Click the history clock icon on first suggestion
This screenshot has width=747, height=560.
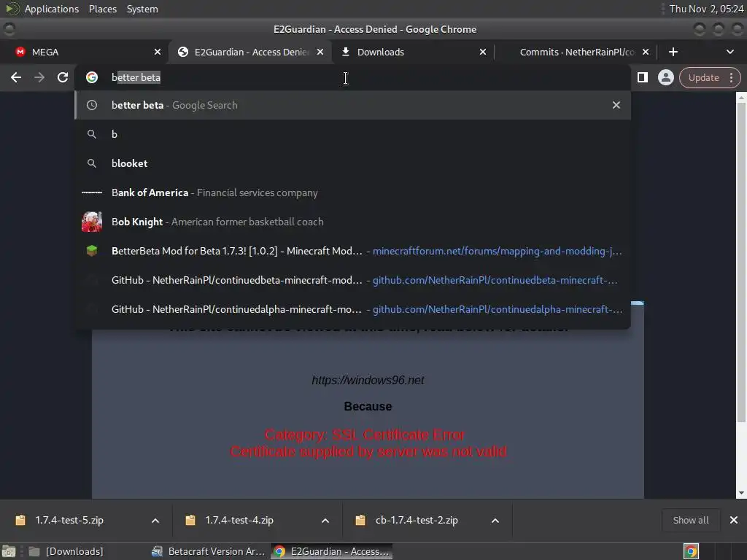tap(92, 105)
